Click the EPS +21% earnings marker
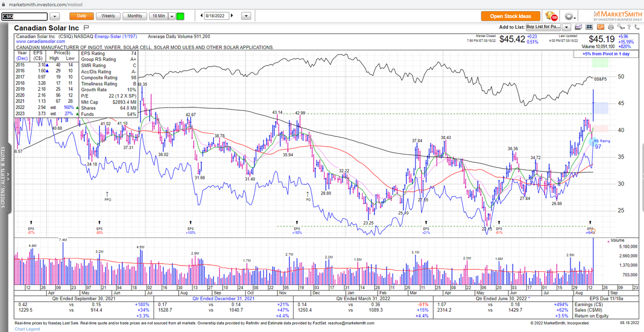This screenshot has width=644, height=332. (427, 226)
